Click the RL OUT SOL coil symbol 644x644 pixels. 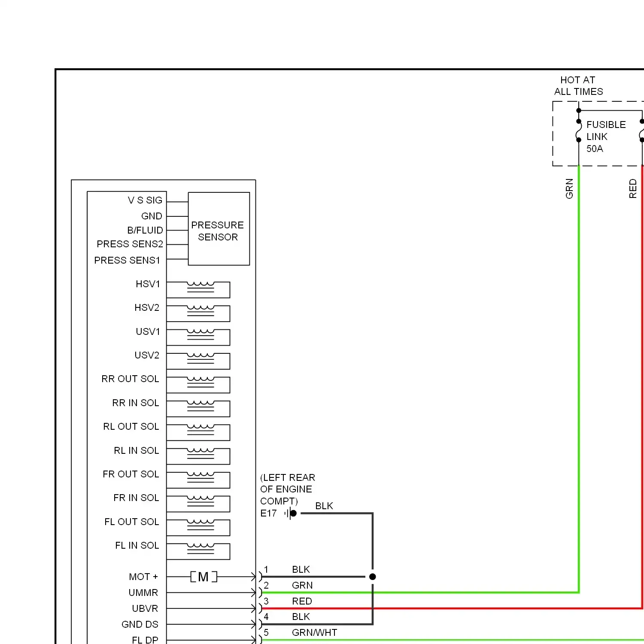[200, 430]
